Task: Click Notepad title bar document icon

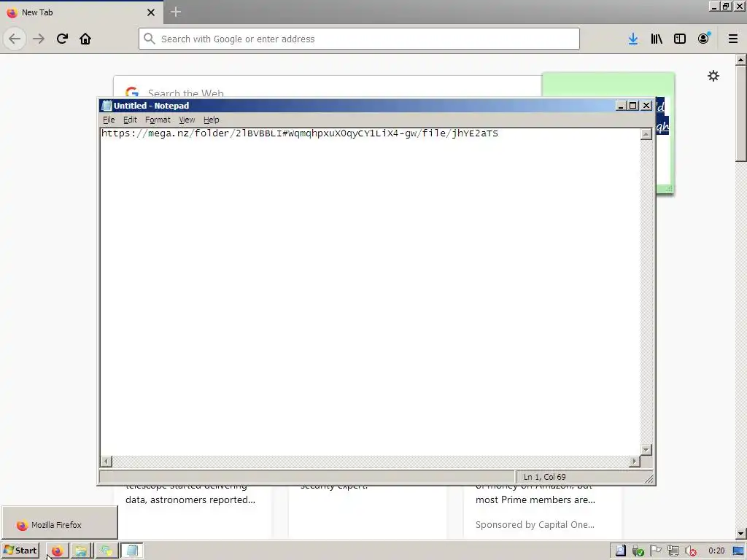Action: pyautogui.click(x=107, y=106)
